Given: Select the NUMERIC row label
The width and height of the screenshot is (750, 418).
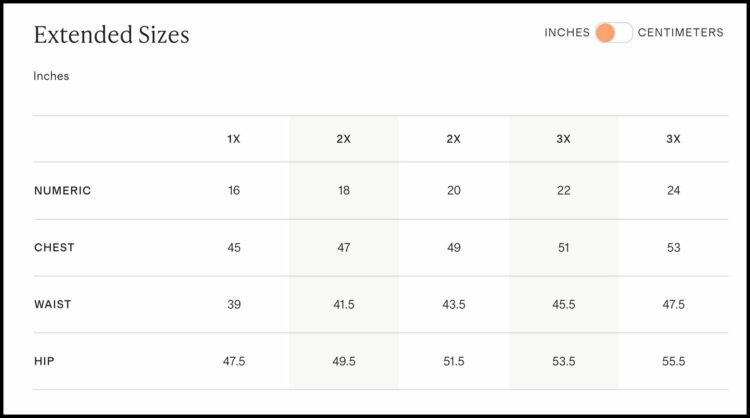Looking at the screenshot, I should [x=62, y=191].
